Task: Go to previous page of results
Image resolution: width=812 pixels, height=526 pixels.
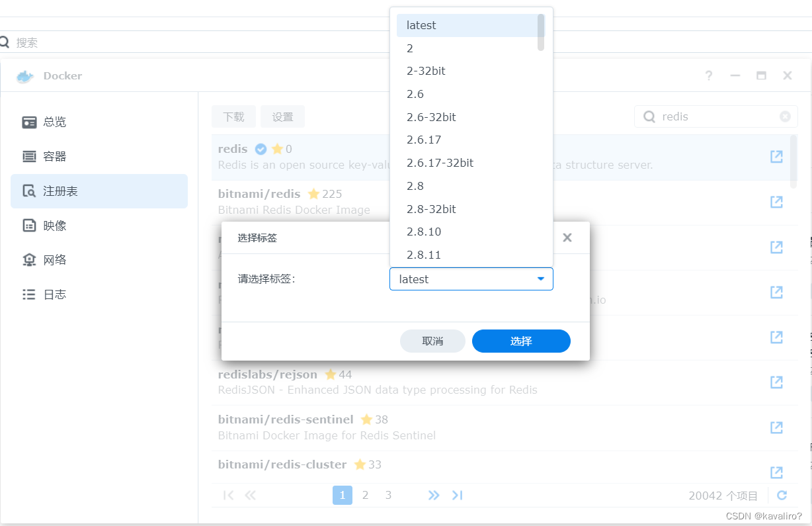Action: point(250,495)
